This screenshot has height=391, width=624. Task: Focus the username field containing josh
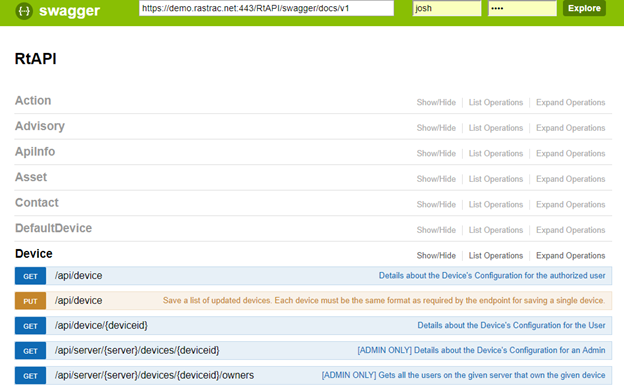pyautogui.click(x=447, y=8)
